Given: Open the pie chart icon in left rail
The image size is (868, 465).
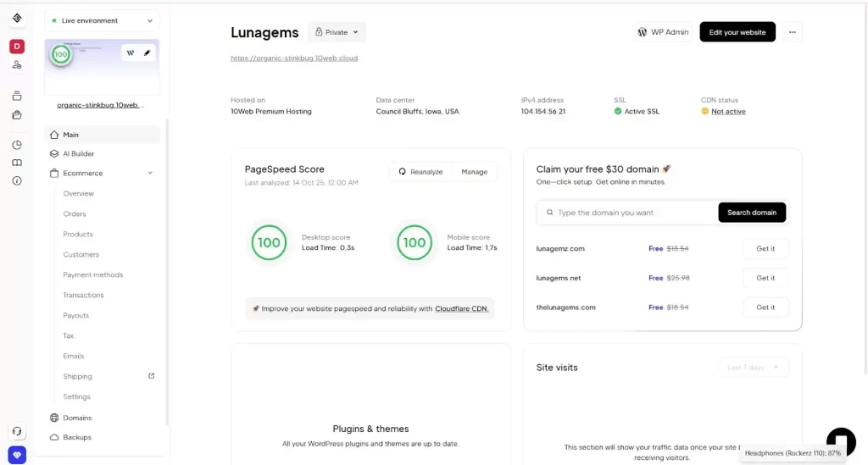Looking at the screenshot, I should (x=17, y=145).
